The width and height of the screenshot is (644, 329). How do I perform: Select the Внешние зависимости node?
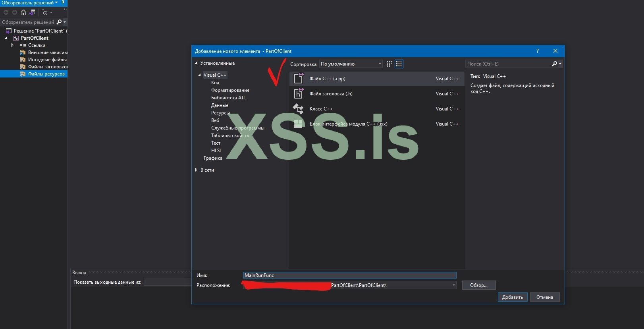[48, 52]
